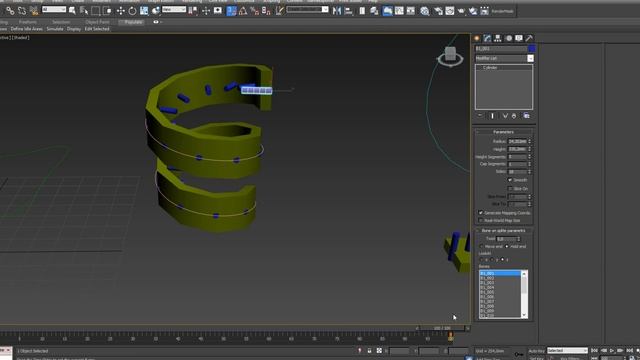The image size is (640, 360).
Task: Toggle the 3D Snaps icon
Action: coord(231,11)
